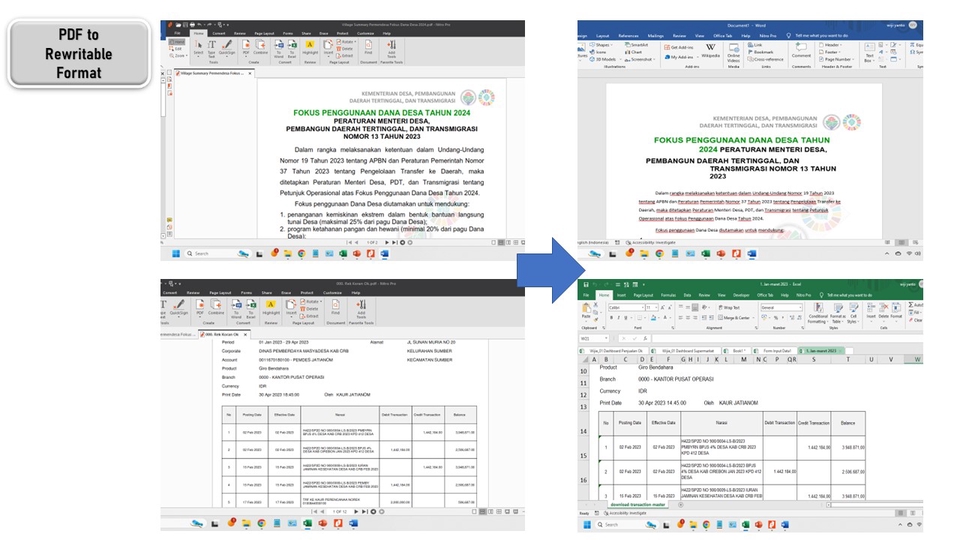Toggle Hand tool in top Nitro window

[x=177, y=42]
